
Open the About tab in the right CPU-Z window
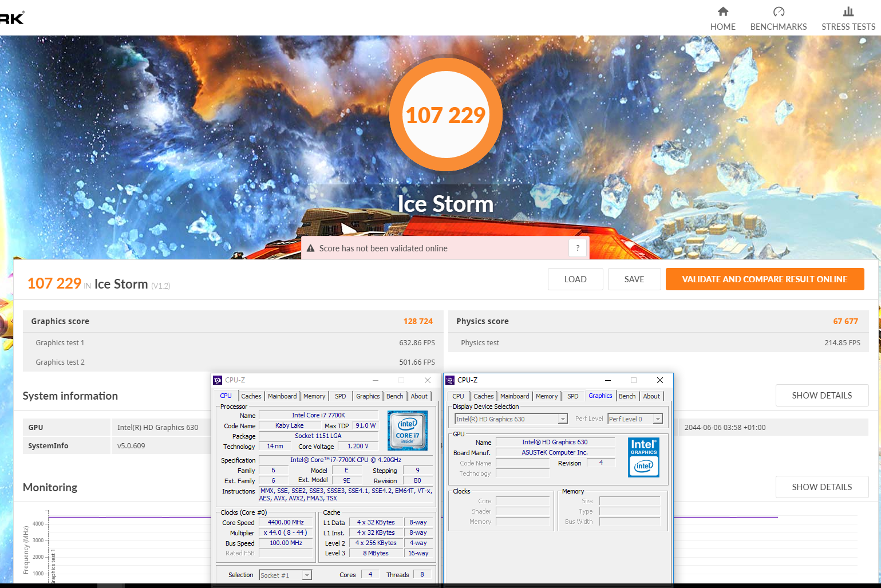[x=651, y=396]
